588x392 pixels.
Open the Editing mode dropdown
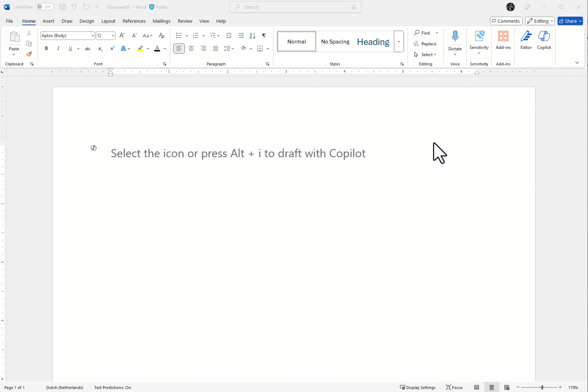[540, 21]
